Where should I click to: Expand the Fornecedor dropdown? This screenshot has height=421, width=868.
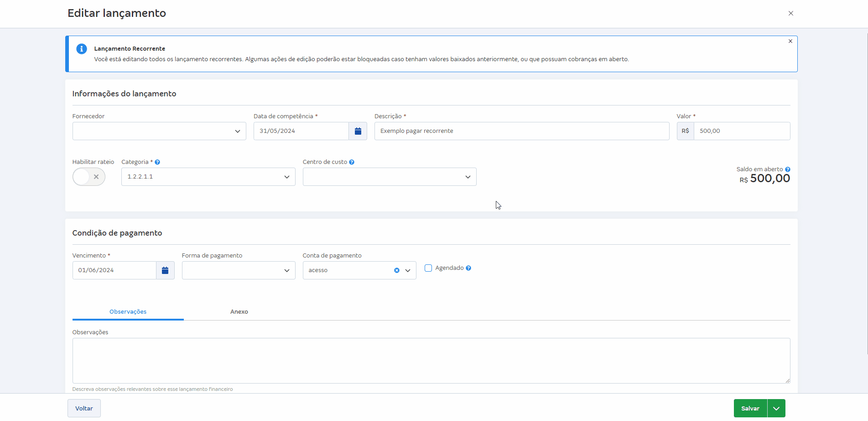click(x=159, y=131)
